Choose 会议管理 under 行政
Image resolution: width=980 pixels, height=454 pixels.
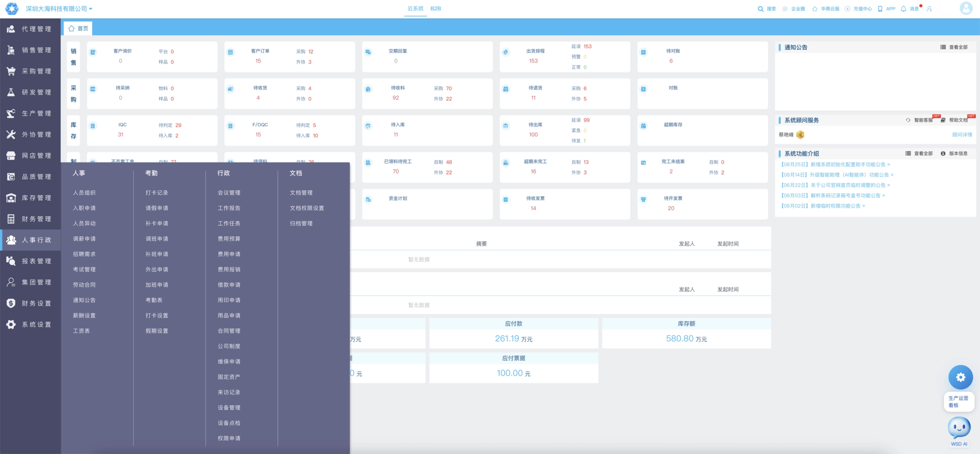(229, 193)
